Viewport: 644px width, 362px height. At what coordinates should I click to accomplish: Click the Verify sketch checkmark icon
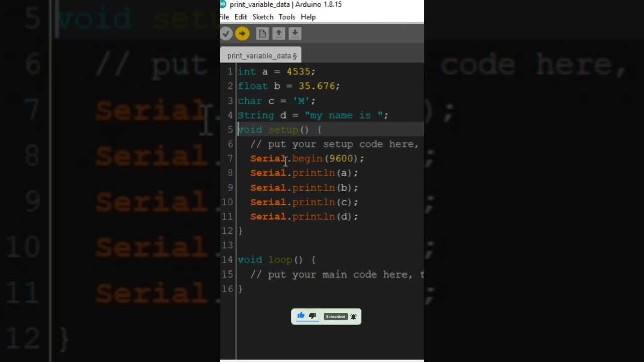click(226, 34)
